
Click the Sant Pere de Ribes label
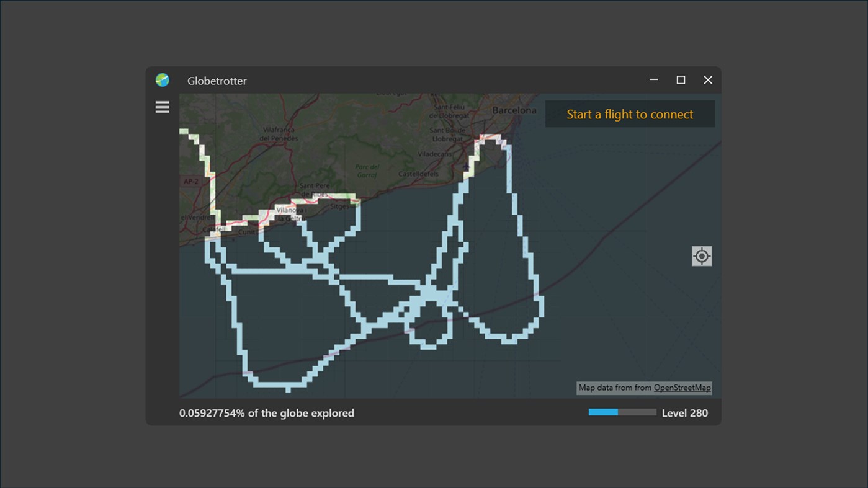point(314,190)
